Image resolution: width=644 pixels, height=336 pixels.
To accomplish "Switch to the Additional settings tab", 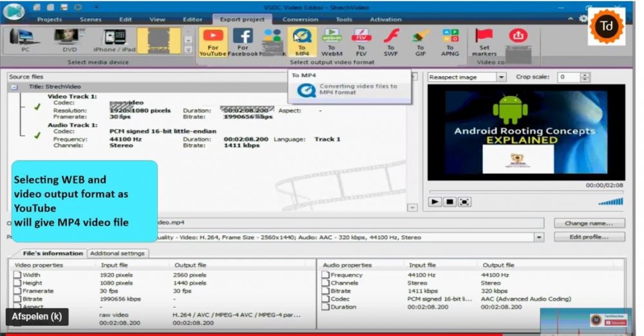I will tap(117, 253).
